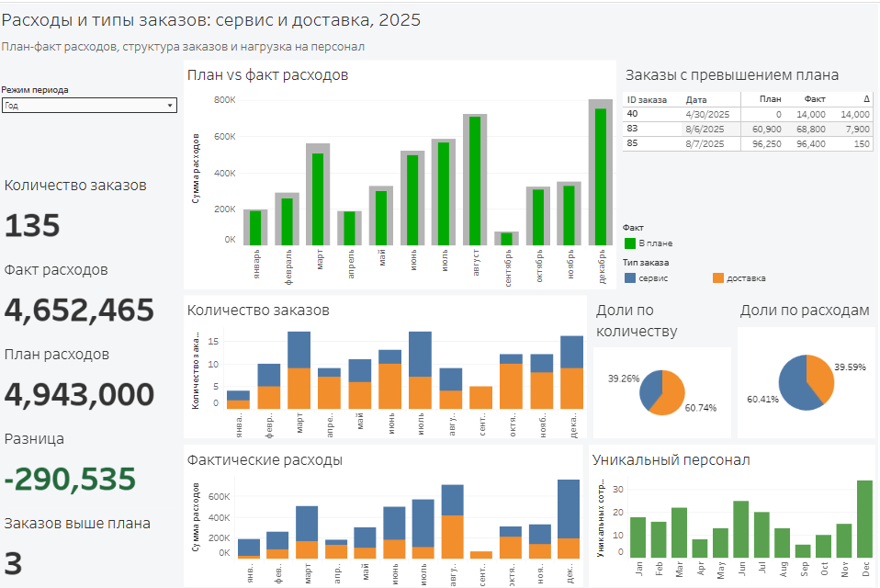Click the Sep bar in Уникальный персонал

tap(803, 551)
